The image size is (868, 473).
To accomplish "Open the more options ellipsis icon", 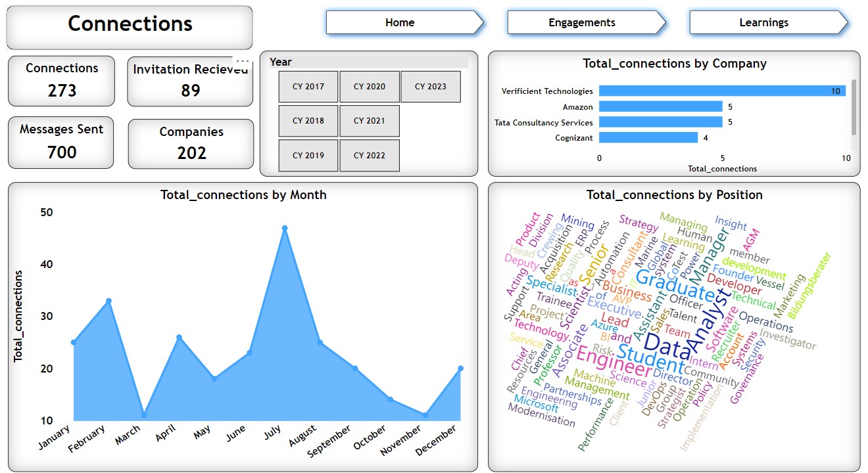I will pos(243,60).
